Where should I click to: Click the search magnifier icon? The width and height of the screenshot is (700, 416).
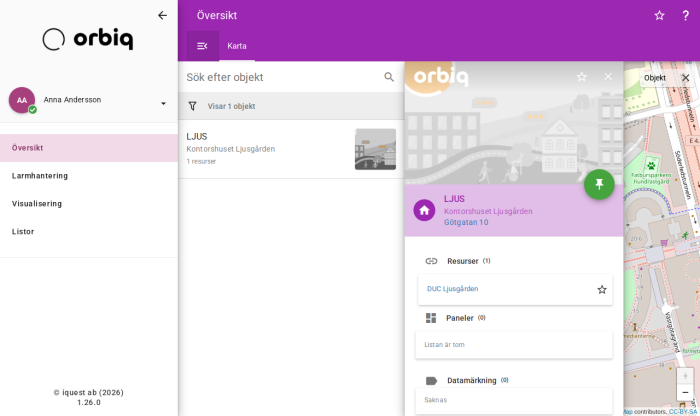point(389,77)
